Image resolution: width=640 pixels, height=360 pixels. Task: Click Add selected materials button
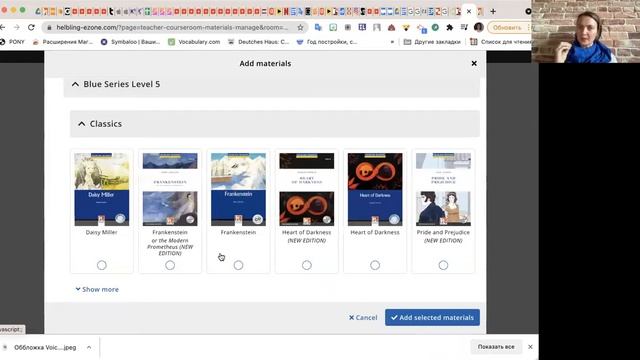click(432, 317)
